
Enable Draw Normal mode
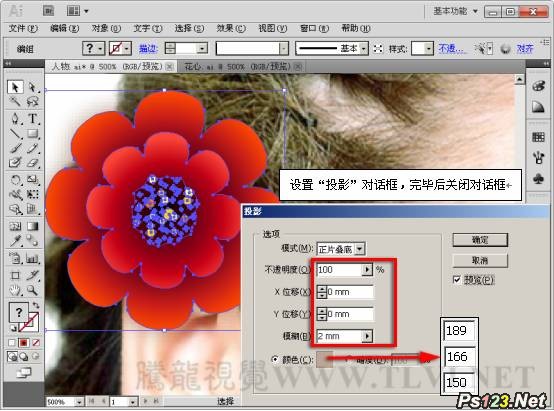pyautogui.click(x=12, y=357)
